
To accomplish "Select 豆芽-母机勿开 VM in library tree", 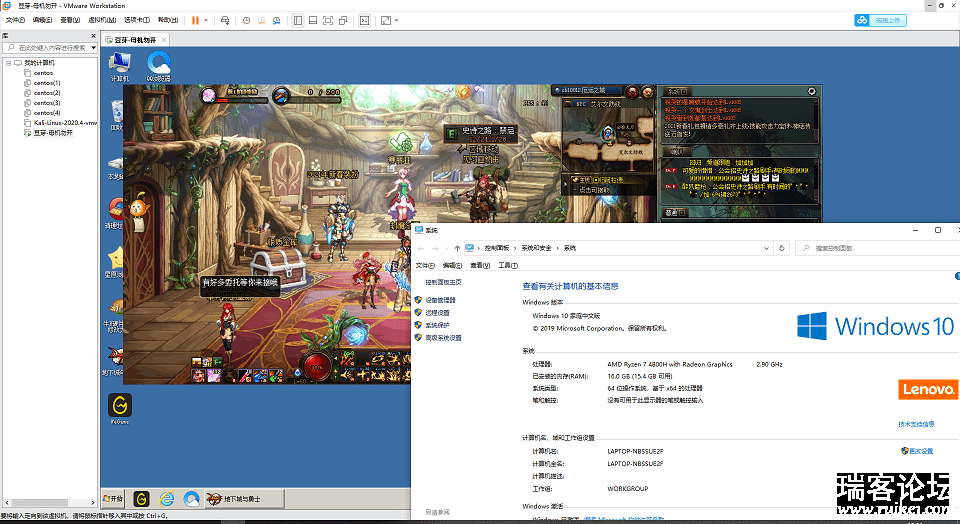I will pos(53,133).
